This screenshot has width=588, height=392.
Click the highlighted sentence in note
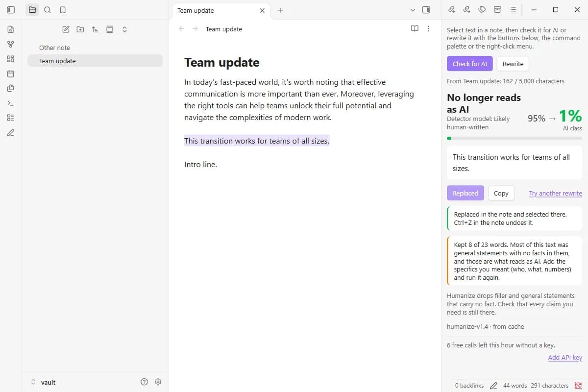click(257, 141)
